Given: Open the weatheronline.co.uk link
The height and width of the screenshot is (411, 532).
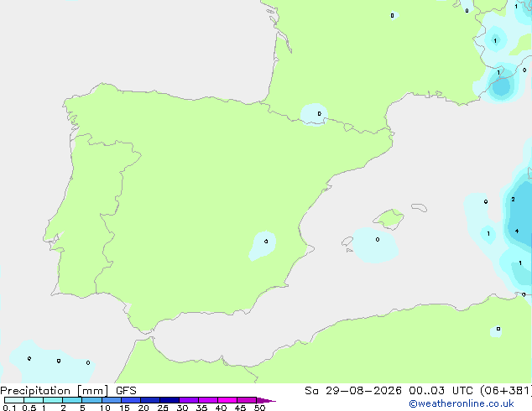Looking at the screenshot, I should click(462, 403).
